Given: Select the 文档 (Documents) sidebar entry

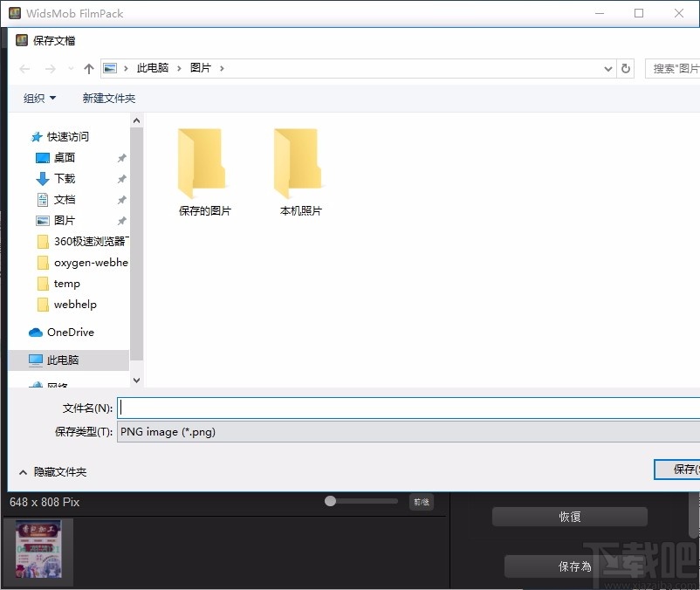Looking at the screenshot, I should (x=62, y=199).
